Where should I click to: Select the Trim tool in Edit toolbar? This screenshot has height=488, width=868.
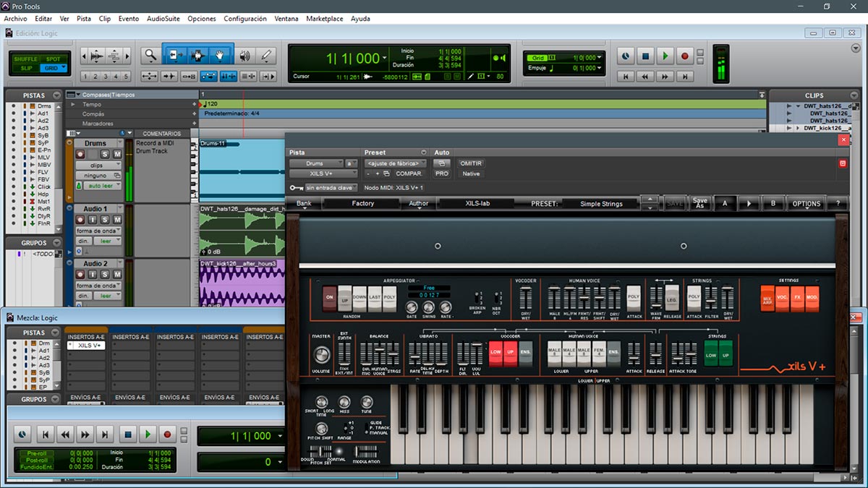point(174,55)
